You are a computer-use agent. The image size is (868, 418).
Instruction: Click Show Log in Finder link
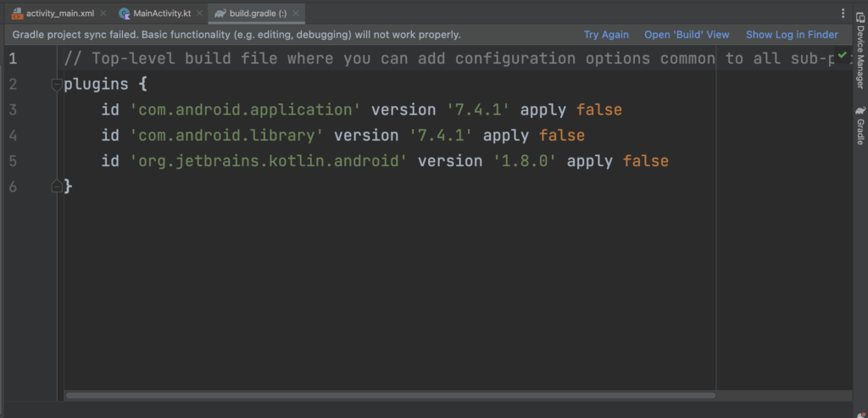coord(792,35)
